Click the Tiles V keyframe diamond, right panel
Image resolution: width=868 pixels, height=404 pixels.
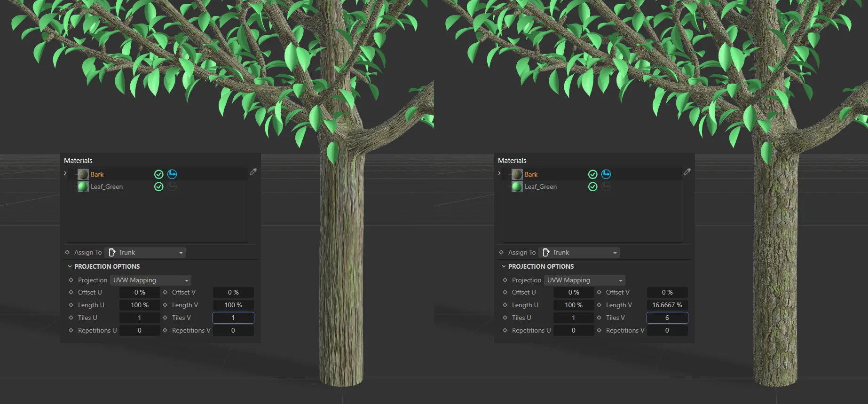599,318
